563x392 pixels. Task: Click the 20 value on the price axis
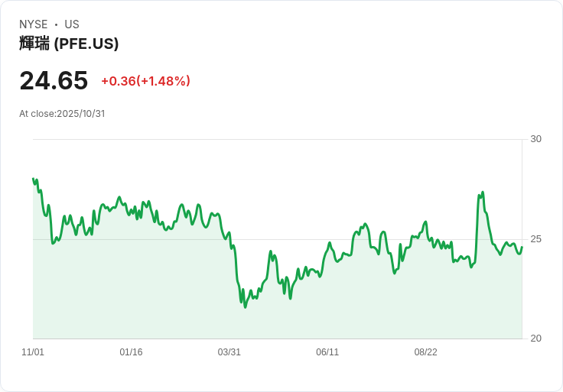coord(536,339)
